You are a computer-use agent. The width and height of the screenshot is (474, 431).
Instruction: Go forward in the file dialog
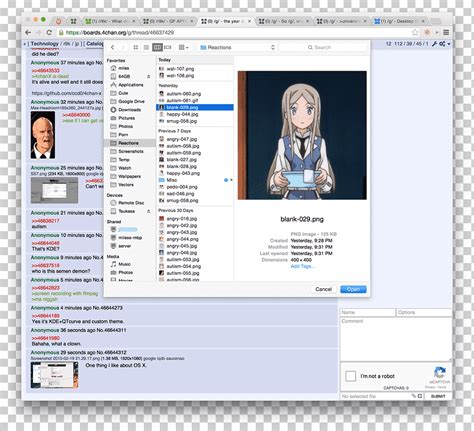coord(122,47)
